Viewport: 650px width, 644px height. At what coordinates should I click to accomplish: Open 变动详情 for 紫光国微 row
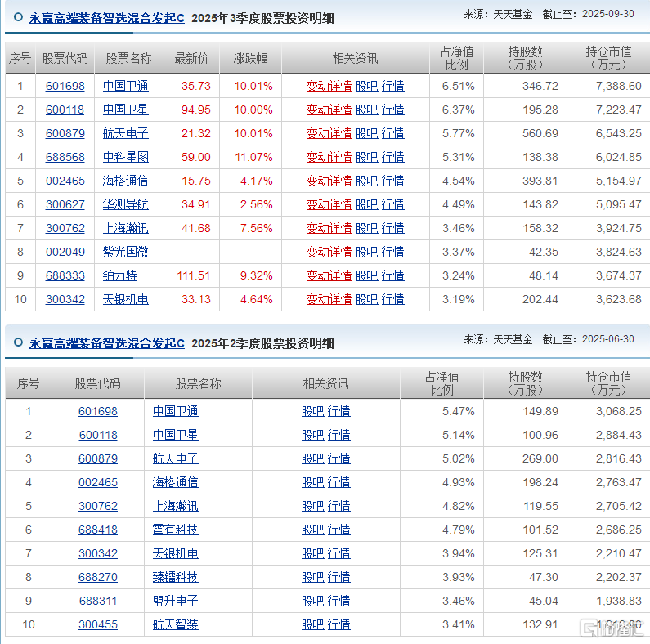[x=329, y=252]
